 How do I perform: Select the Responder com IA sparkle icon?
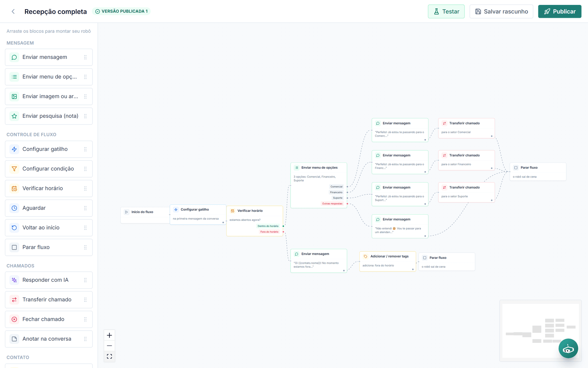tap(14, 280)
